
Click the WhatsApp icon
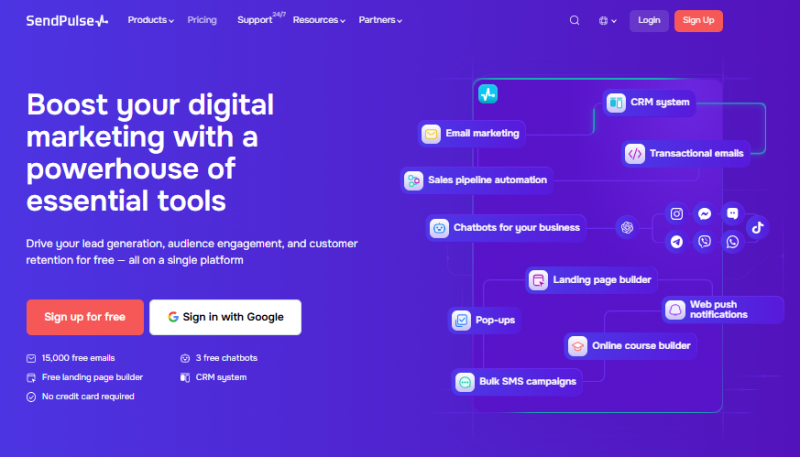733,241
